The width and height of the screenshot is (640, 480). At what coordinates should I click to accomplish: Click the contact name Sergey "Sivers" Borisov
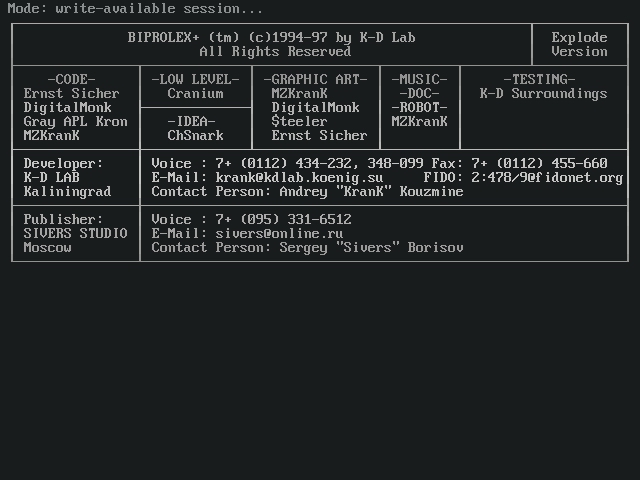[371, 247]
